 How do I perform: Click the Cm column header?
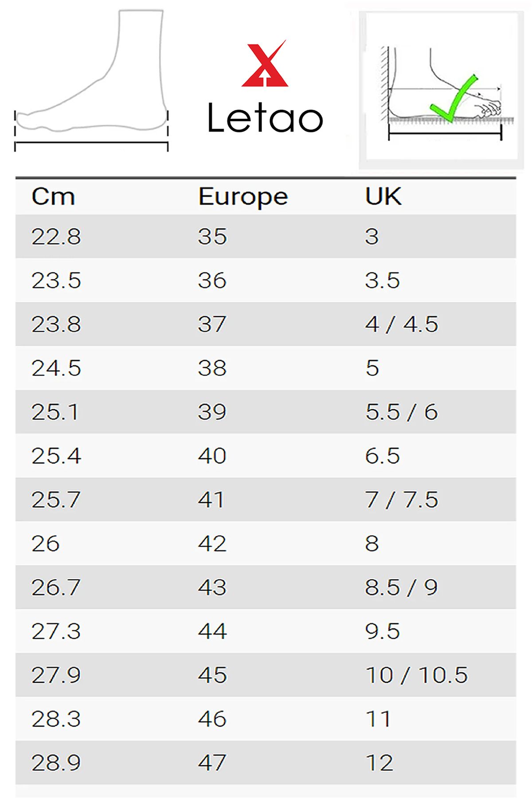point(53,196)
